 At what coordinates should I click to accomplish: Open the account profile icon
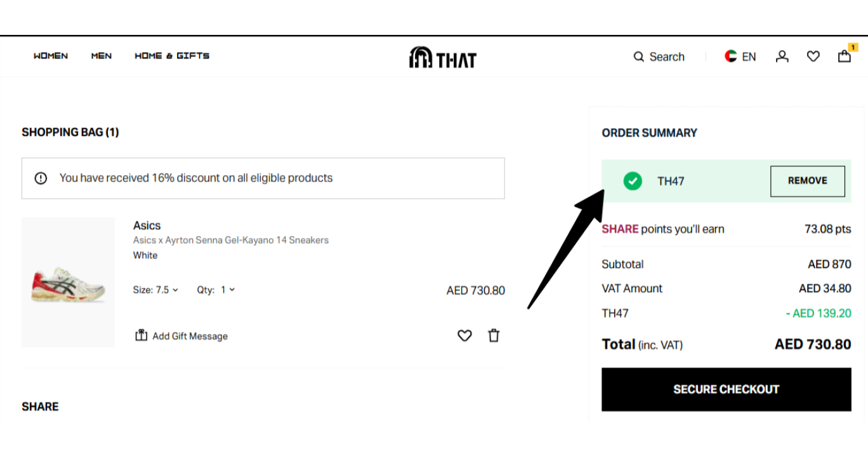tap(782, 56)
